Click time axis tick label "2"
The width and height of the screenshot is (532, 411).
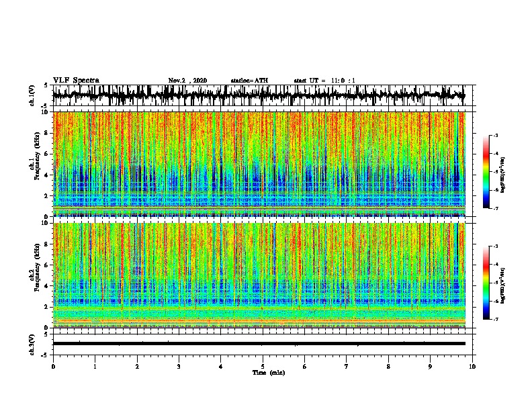click(x=137, y=367)
